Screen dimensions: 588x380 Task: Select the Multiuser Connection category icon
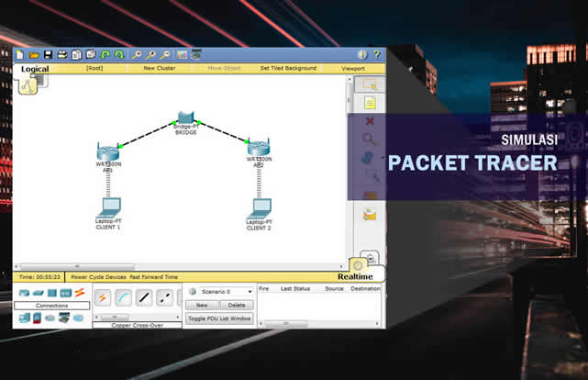[78, 319]
